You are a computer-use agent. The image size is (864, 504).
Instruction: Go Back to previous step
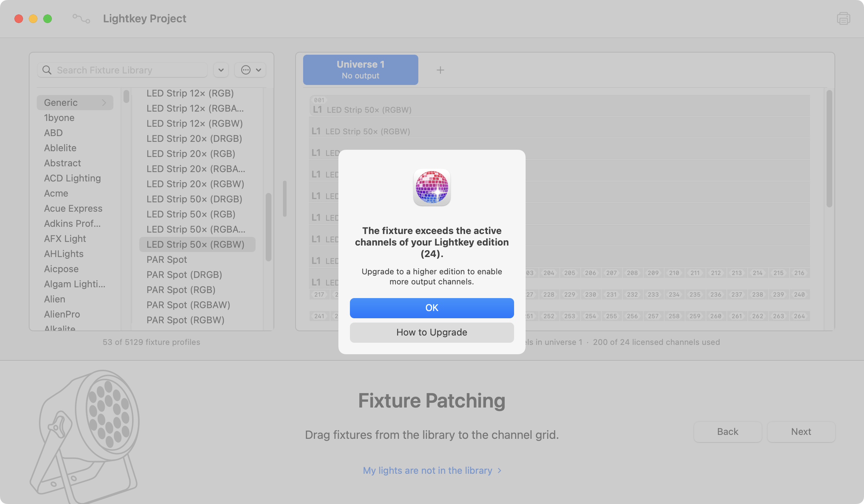coord(728,432)
